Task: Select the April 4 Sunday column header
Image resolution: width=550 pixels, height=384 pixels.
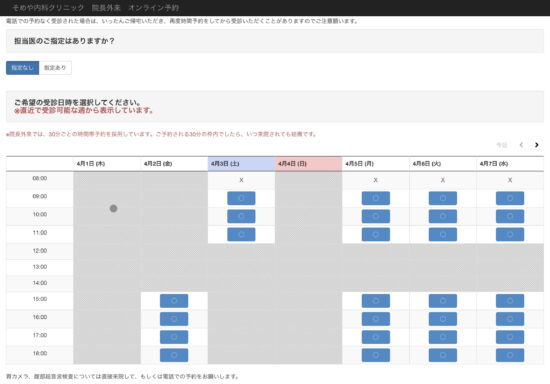Action: [x=308, y=164]
